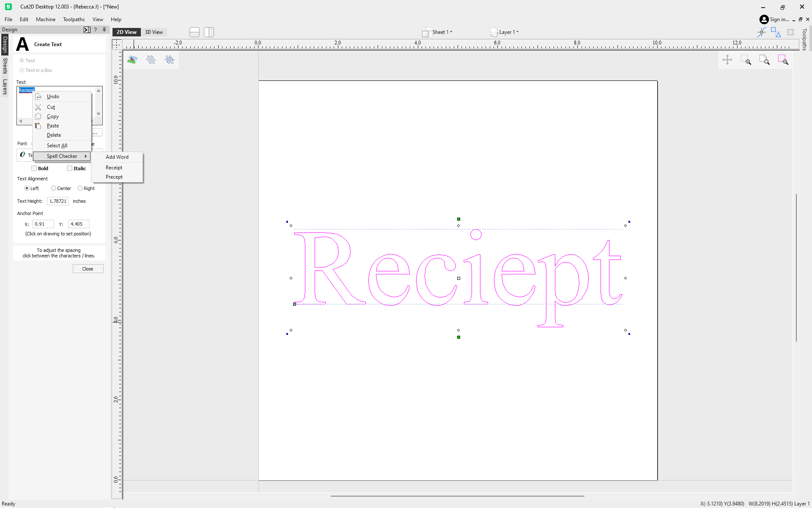Image resolution: width=812 pixels, height=508 pixels.
Task: Split the view horizontally
Action: pyautogui.click(x=195, y=32)
